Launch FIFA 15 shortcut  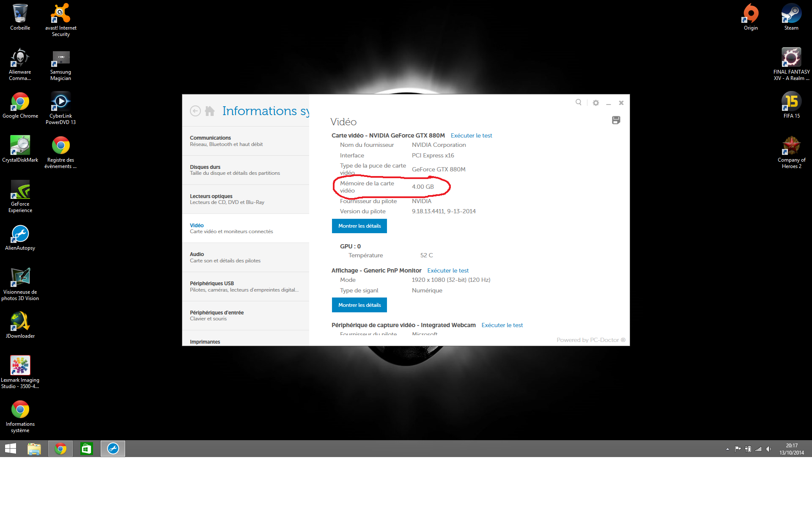click(x=791, y=105)
